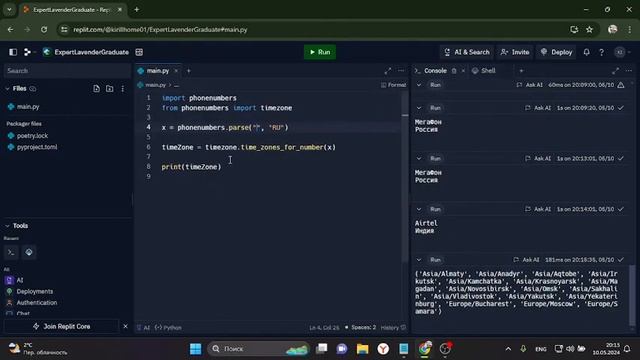Viewport: 640px width, 360px height.
Task: Click the AI status bar item
Action: coord(143,327)
